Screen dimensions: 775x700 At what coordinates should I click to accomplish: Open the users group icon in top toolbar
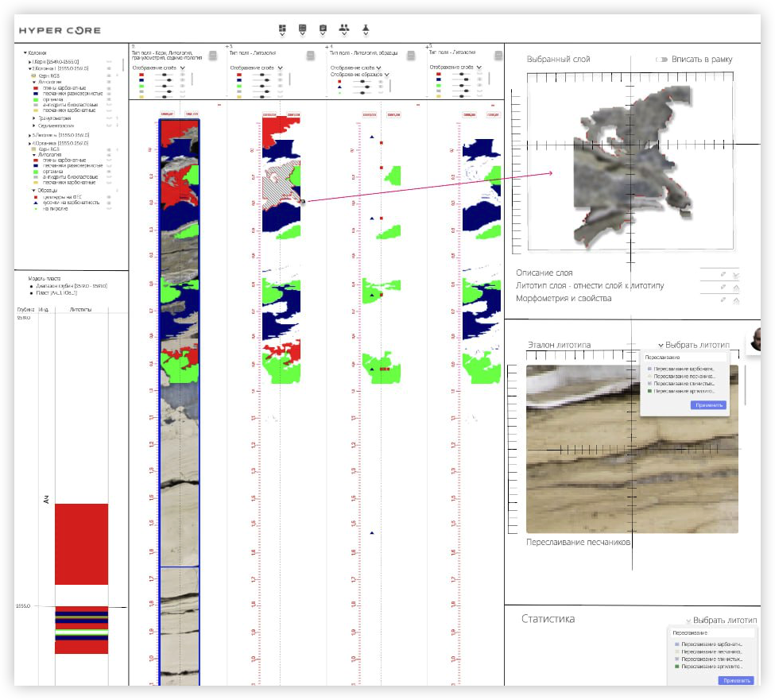[344, 29]
